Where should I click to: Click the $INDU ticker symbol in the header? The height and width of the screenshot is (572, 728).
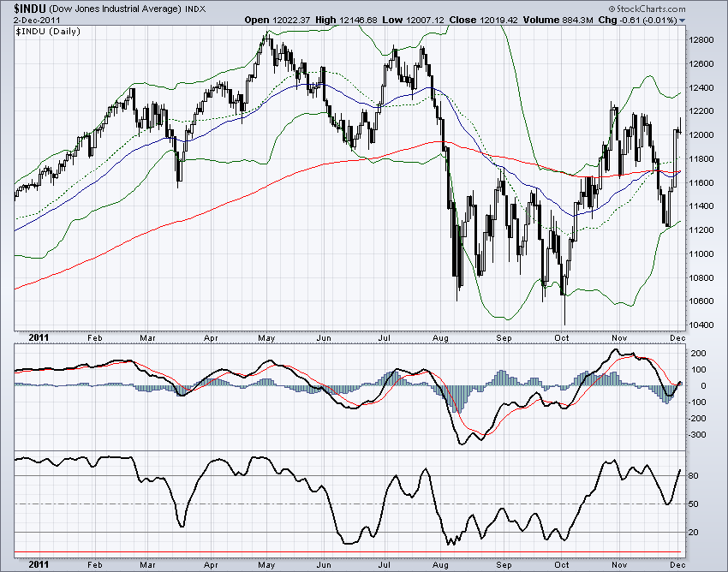(x=30, y=9)
